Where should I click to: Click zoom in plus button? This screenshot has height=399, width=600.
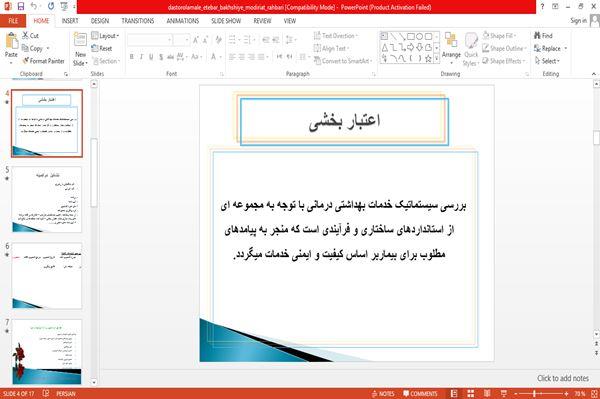[x=566, y=394]
